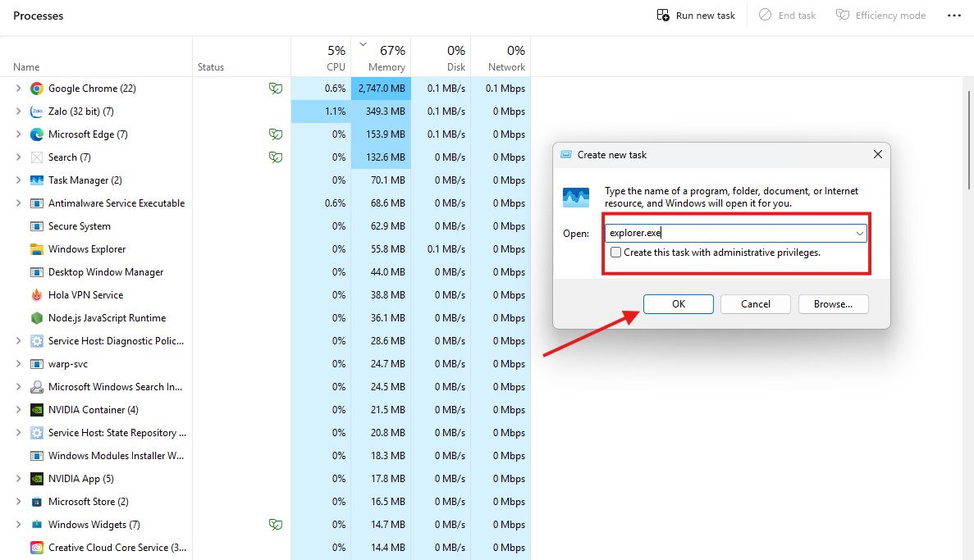Viewport: 974px width, 560px height.
Task: Open the Open field dropdown arrow
Action: tap(859, 234)
